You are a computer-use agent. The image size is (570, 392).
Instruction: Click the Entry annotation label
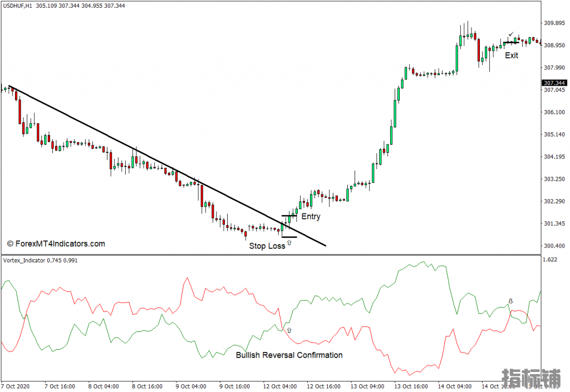tap(311, 216)
